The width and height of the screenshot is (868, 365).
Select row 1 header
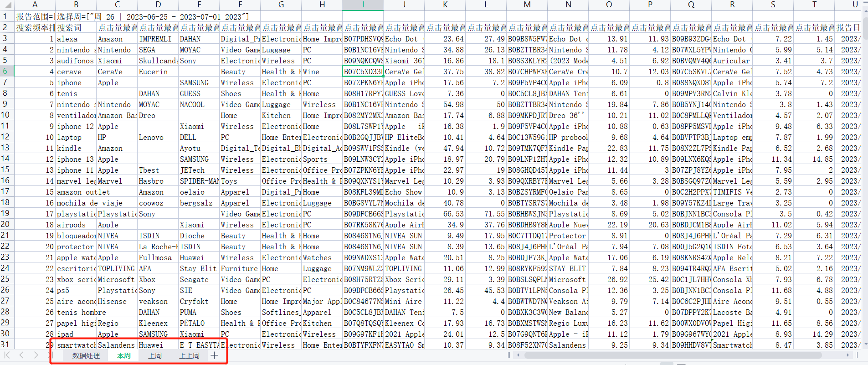(x=7, y=16)
